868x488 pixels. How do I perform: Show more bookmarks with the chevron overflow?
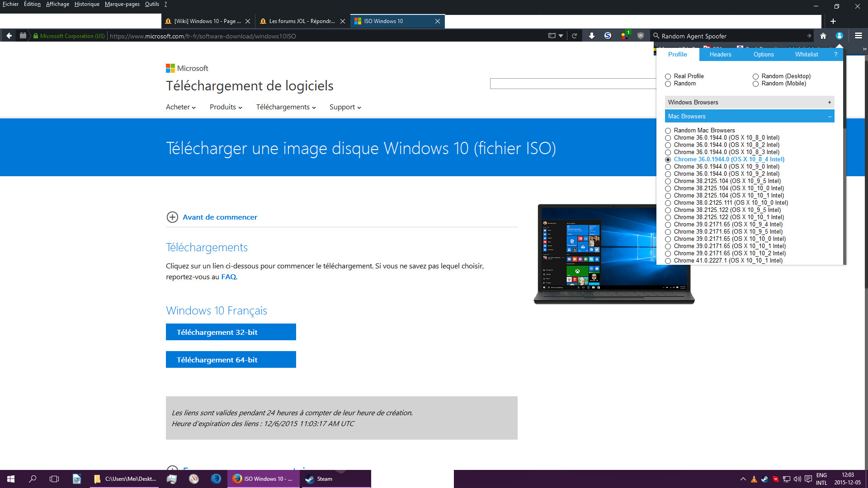[864, 49]
